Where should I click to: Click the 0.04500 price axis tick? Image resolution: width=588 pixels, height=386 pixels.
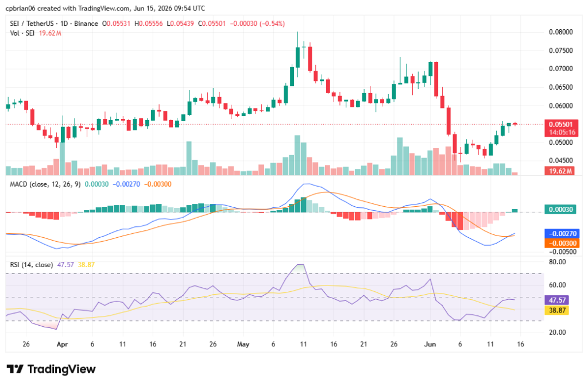(560, 161)
